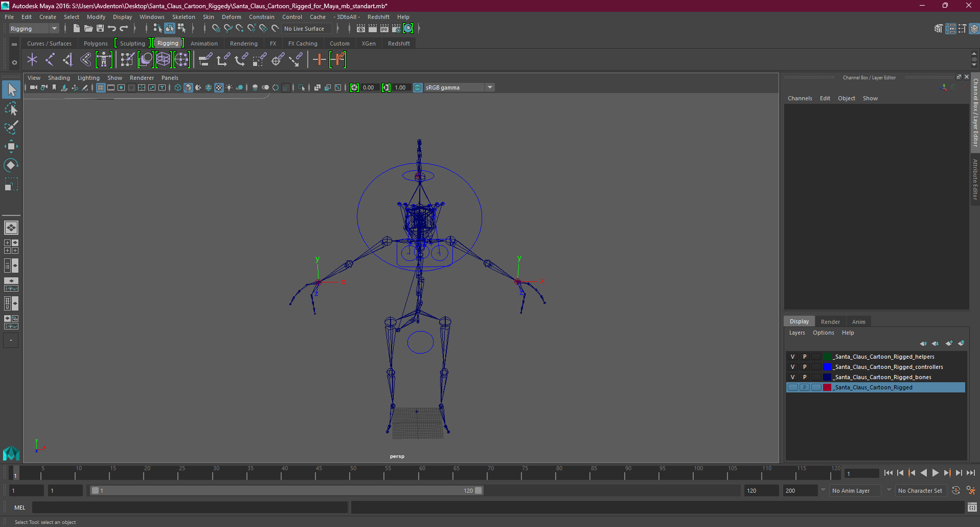Click the range slider bar handle at 120
The width and height of the screenshot is (980, 527).
tap(478, 491)
